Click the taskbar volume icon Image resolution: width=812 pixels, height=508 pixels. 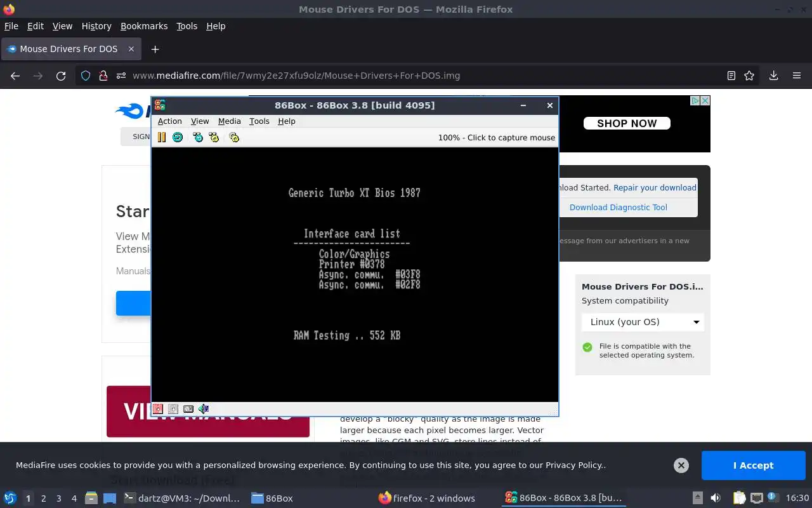[x=716, y=498]
